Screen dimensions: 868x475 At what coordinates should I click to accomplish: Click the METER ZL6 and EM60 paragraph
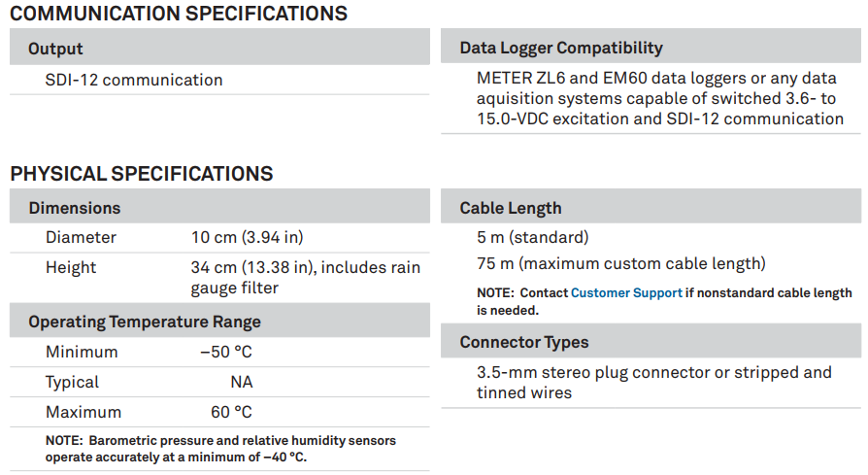[x=660, y=98]
